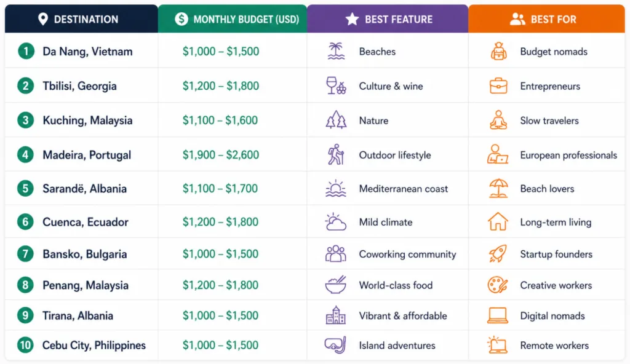Click the meditating person Slow travelers icon
This screenshot has height=364, width=630.
498,120
